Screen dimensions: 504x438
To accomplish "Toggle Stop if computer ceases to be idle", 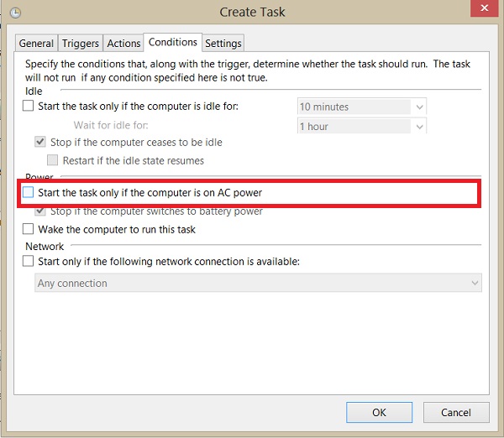I will coord(40,142).
